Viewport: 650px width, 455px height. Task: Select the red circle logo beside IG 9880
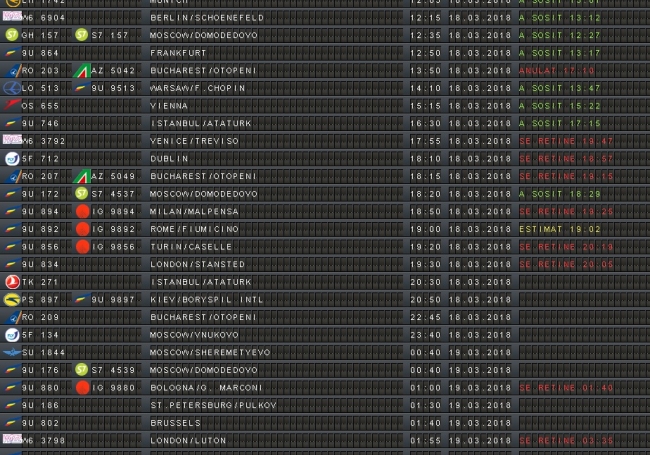pos(82,387)
